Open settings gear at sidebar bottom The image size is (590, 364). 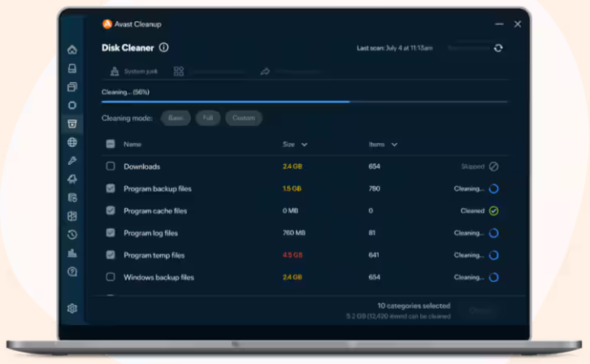click(72, 309)
